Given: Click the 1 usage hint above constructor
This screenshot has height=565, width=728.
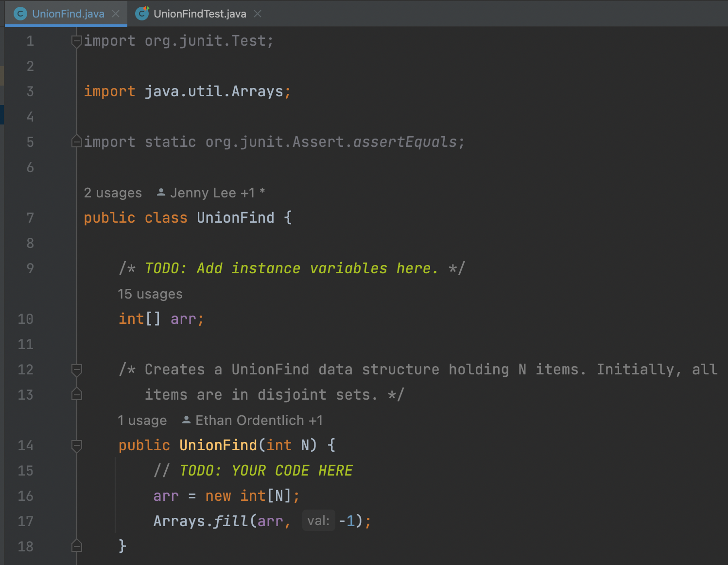Looking at the screenshot, I should [x=142, y=421].
